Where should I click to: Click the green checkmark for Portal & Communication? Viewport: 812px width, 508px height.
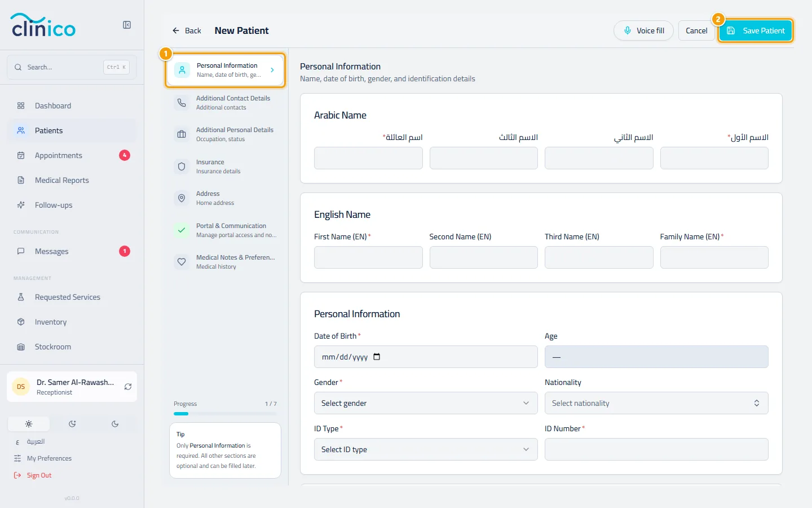coord(182,230)
